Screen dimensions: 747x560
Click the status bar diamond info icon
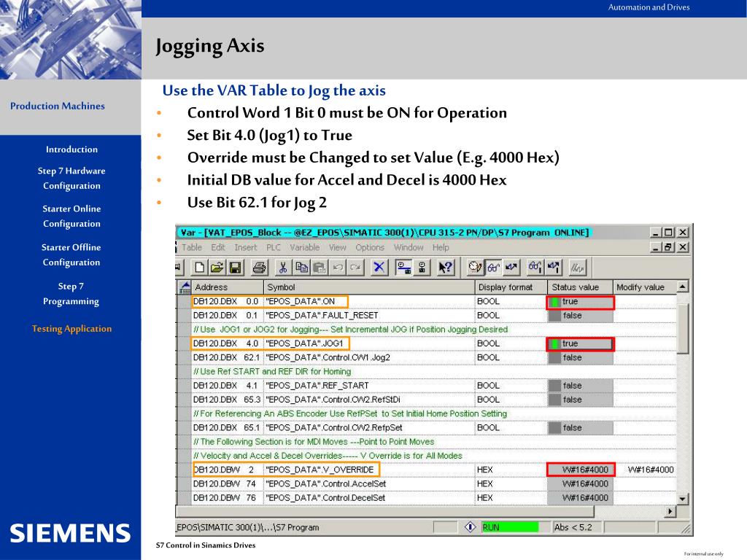click(x=470, y=527)
